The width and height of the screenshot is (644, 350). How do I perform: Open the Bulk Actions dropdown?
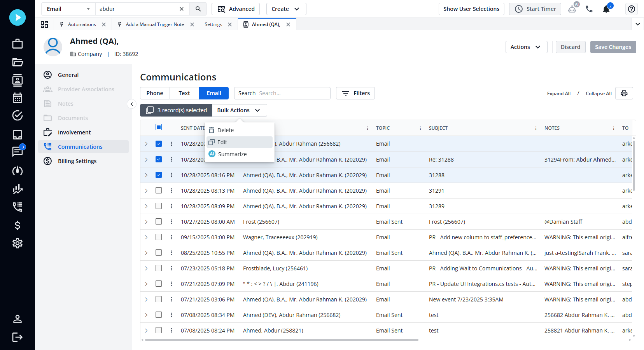(239, 110)
